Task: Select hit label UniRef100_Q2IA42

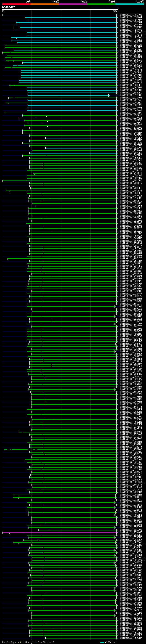Action: [x=131, y=100]
